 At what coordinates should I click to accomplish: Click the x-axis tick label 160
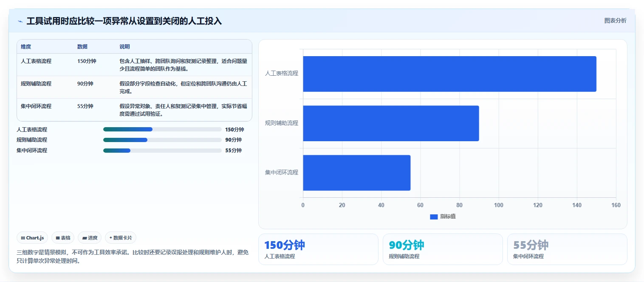tap(616, 205)
